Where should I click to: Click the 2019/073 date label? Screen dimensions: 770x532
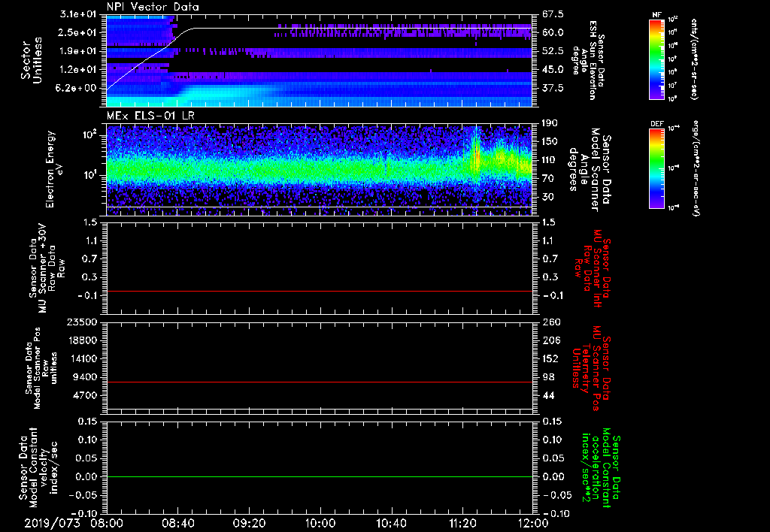pyautogui.click(x=51, y=521)
